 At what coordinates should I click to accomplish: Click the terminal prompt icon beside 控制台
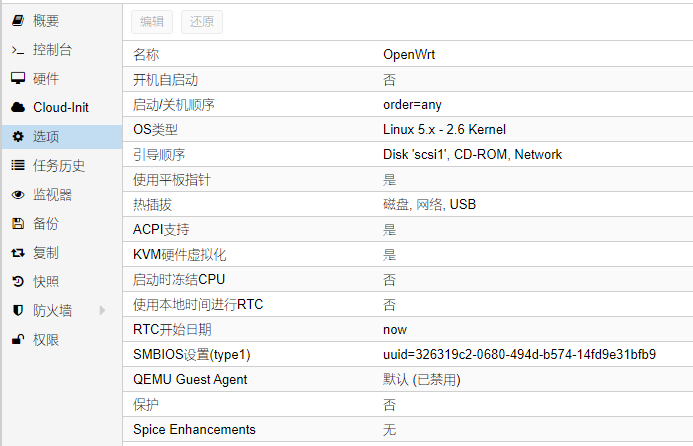click(18, 50)
